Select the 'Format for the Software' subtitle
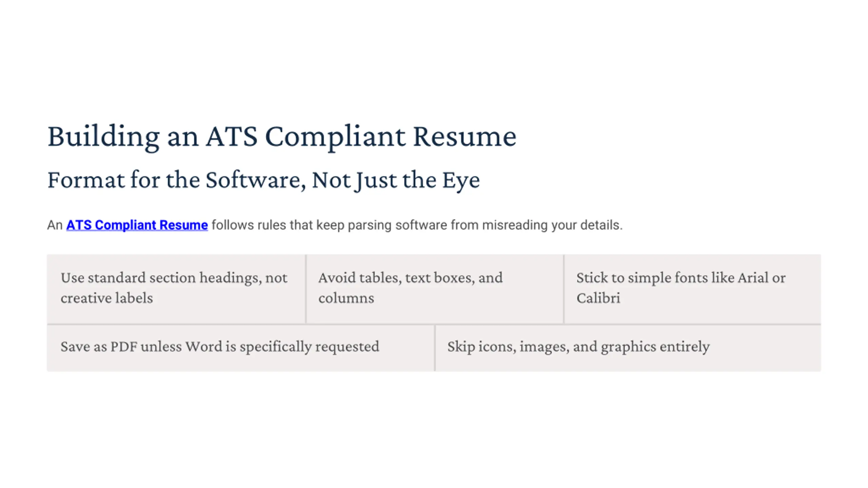Screen dimensions: 868x488 coord(263,180)
